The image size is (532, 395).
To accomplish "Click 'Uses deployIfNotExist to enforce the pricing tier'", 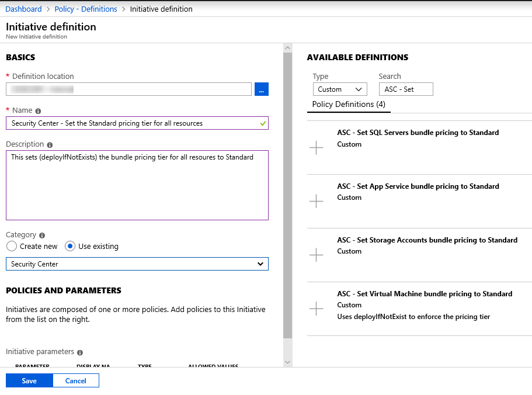I will (x=413, y=317).
